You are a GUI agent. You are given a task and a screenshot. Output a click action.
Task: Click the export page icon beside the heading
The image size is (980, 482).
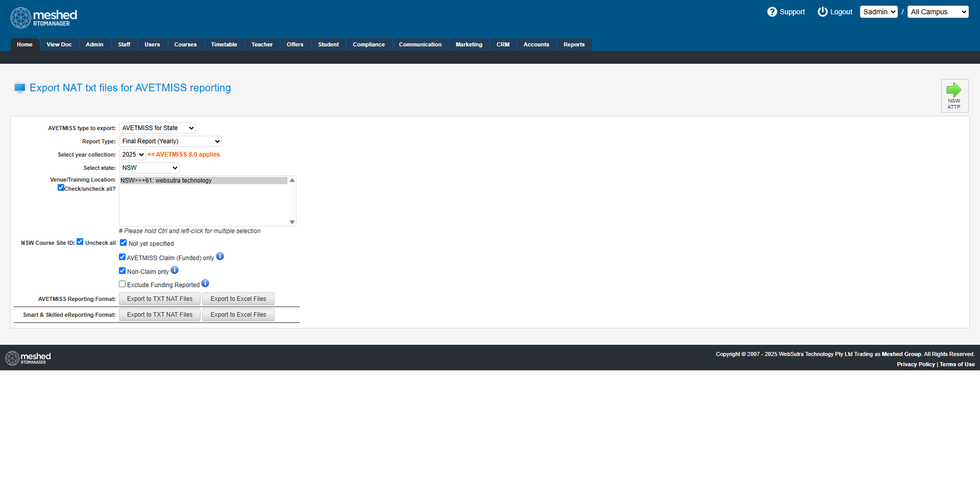(x=19, y=87)
